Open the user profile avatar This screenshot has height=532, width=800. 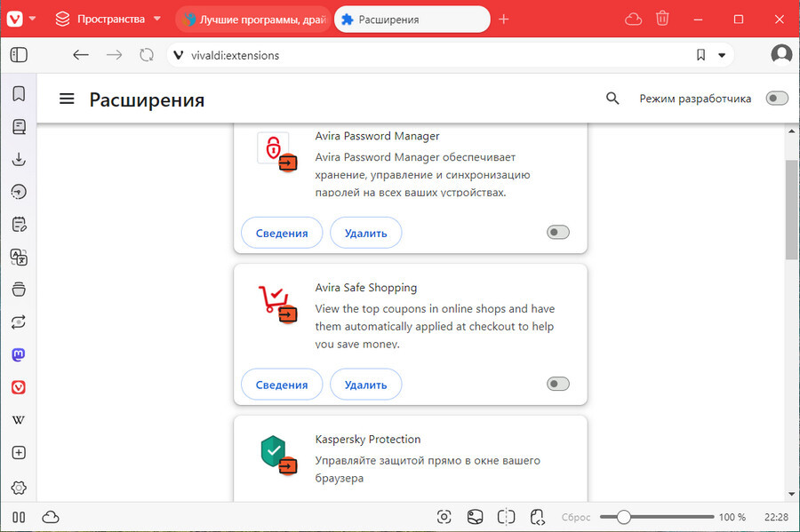(781, 54)
